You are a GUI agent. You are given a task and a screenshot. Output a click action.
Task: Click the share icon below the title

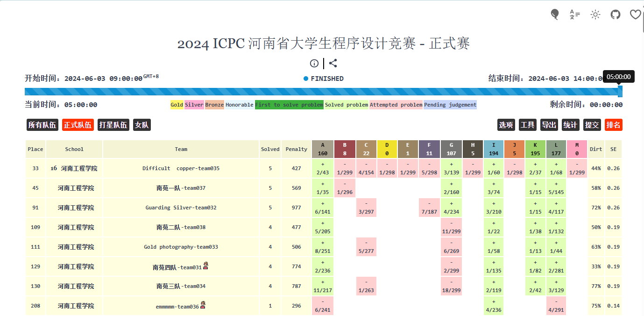(333, 64)
